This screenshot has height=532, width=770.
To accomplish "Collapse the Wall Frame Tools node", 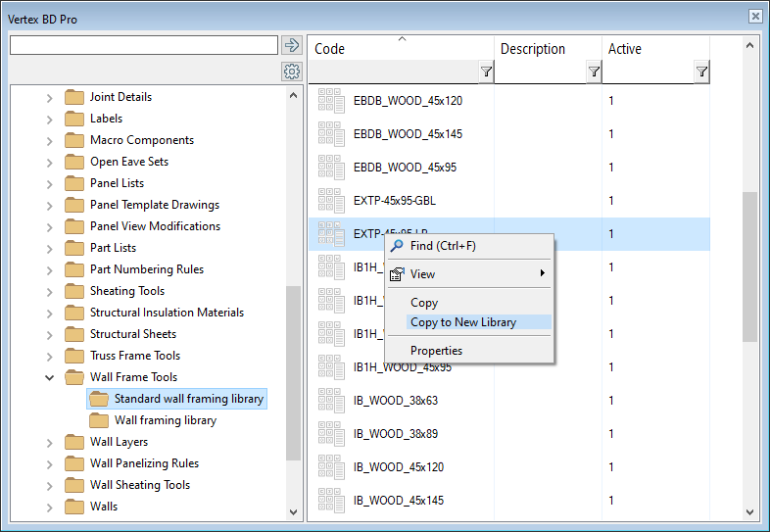I will [50, 377].
